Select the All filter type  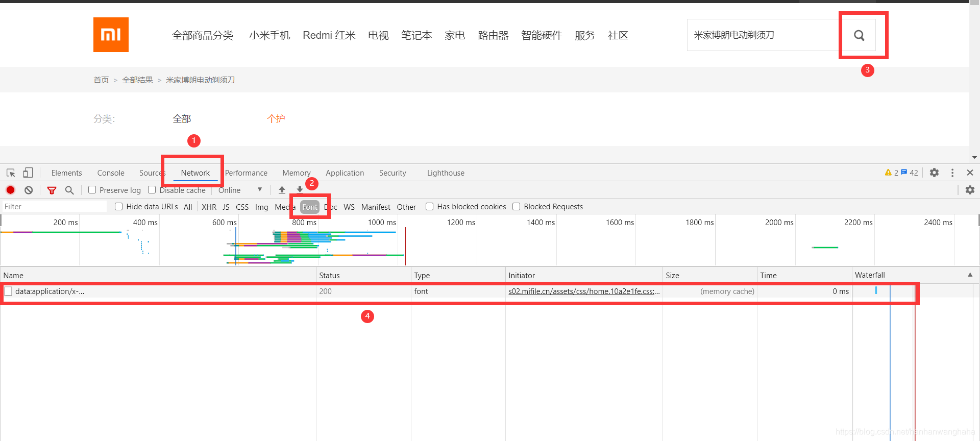(x=188, y=207)
